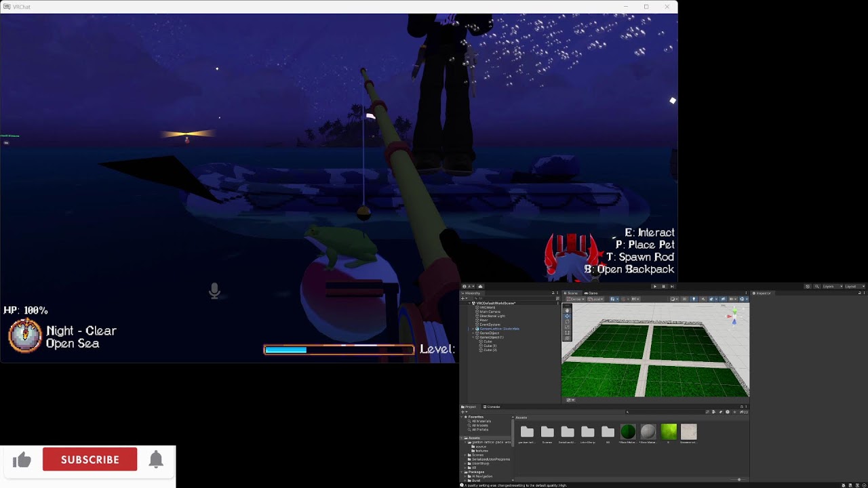The image size is (868, 488).
Task: Select the Move tool in Unity scene view
Action: pyautogui.click(x=567, y=316)
